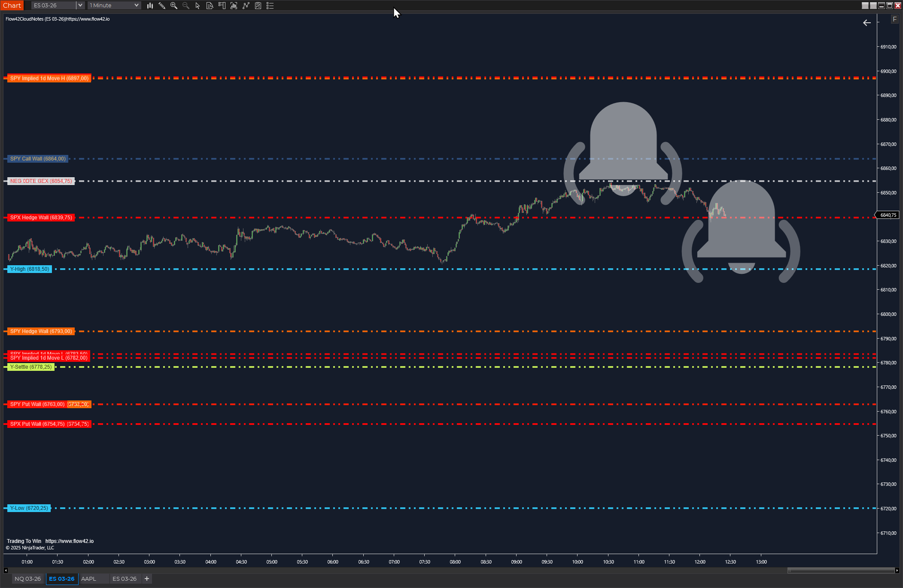
Task: Click the left arrow near the price axis
Action: (867, 23)
